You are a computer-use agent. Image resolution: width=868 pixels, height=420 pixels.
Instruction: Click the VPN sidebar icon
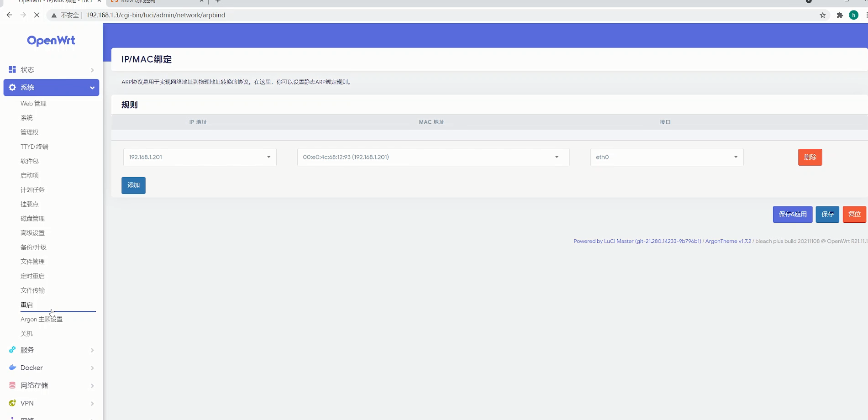12,403
